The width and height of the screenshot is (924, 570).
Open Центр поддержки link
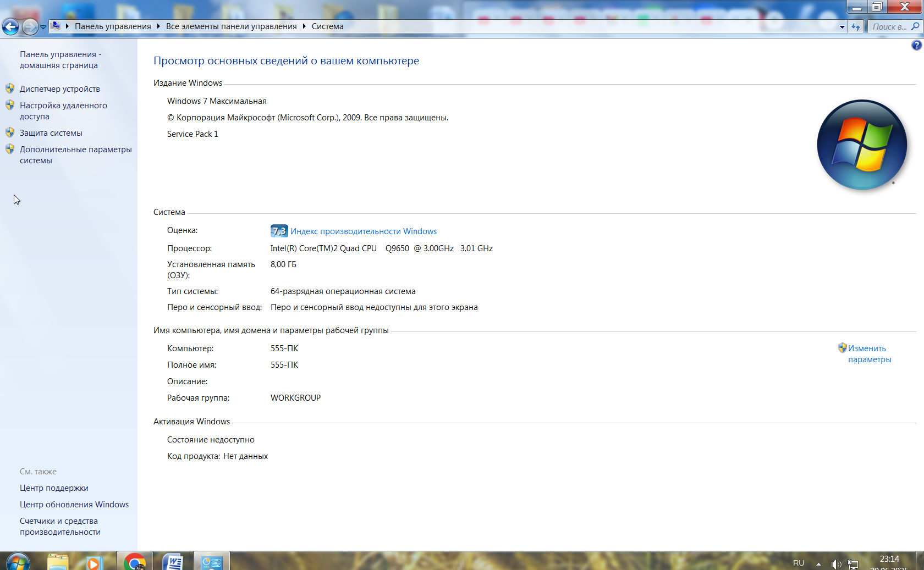point(54,488)
